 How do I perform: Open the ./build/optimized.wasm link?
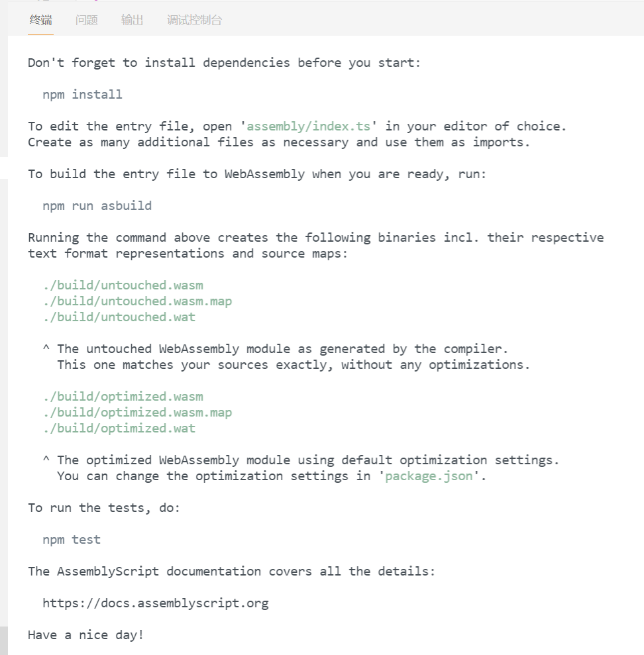click(x=123, y=397)
